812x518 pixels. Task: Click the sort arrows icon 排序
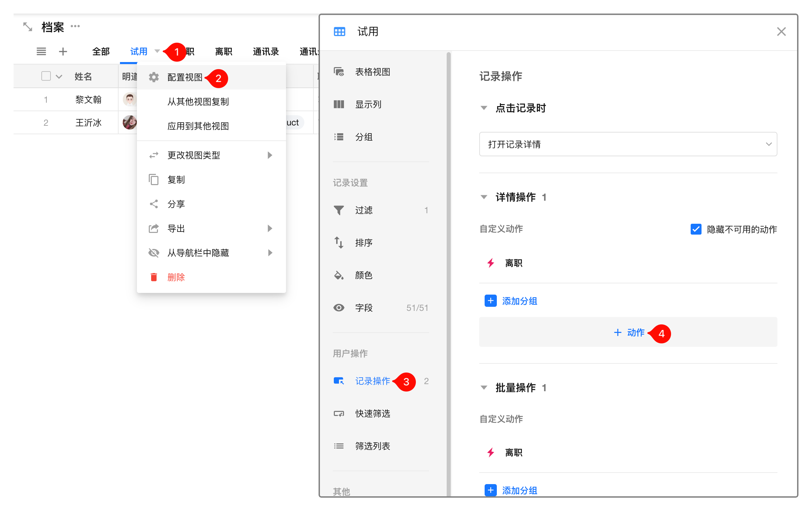pos(339,243)
